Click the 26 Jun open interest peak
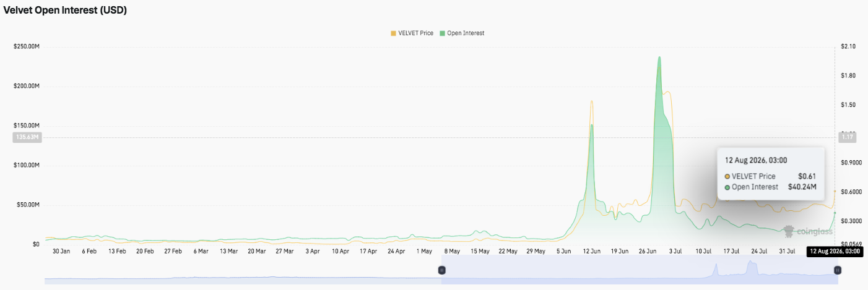This screenshot has height=290, width=868. 659,58
